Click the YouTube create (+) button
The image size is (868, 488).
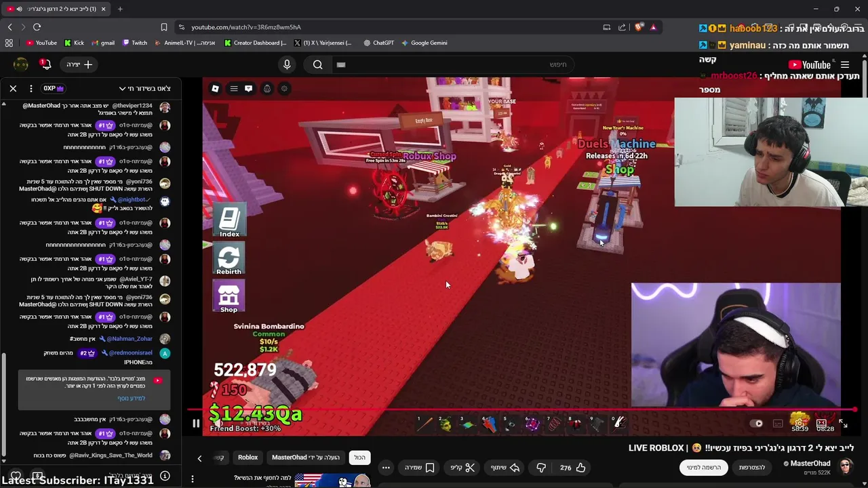point(79,64)
